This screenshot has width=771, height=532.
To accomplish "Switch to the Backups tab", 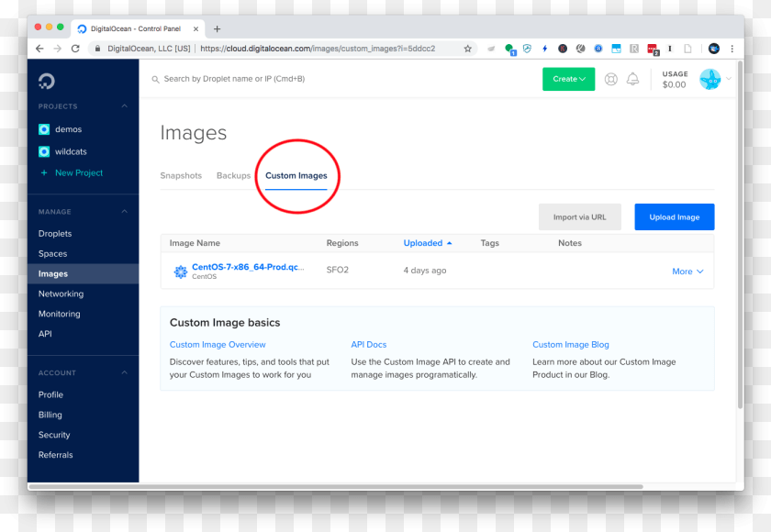I will [233, 176].
